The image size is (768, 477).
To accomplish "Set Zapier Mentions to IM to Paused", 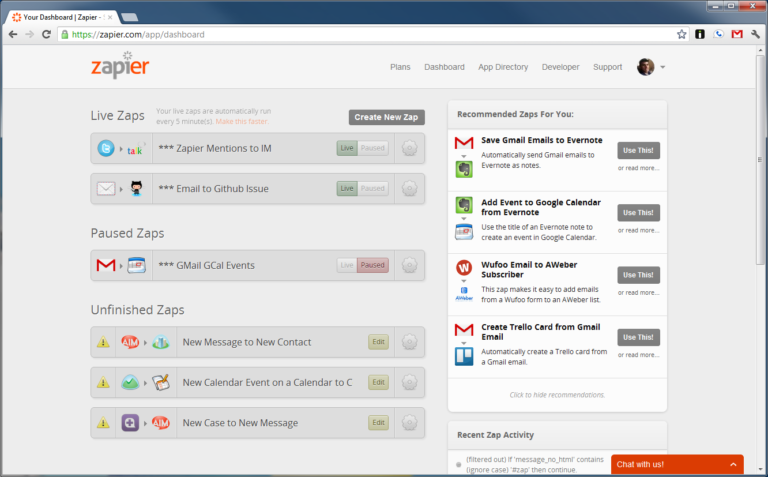I will (373, 148).
